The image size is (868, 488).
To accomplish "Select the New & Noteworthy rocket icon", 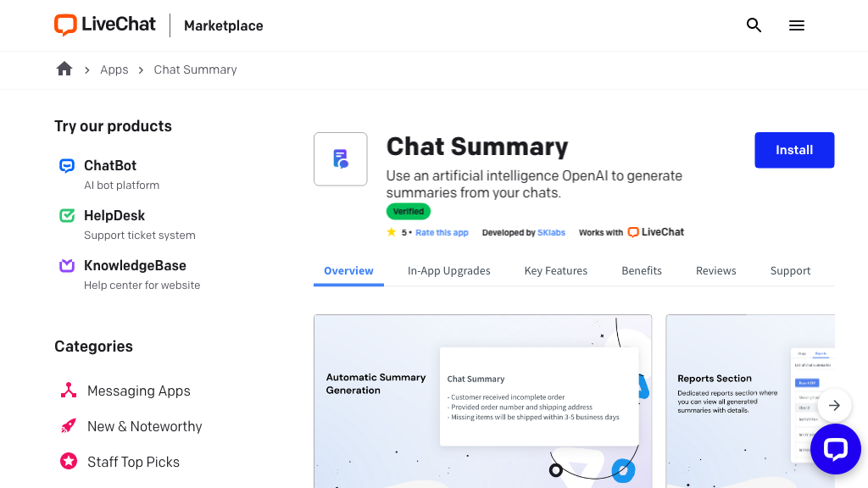I will [x=69, y=426].
